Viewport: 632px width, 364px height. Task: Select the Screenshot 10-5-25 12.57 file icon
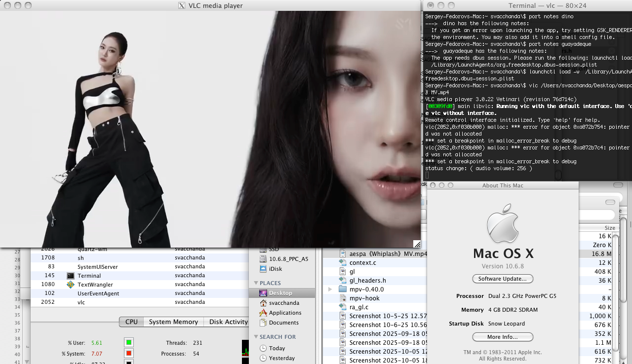[x=343, y=316]
